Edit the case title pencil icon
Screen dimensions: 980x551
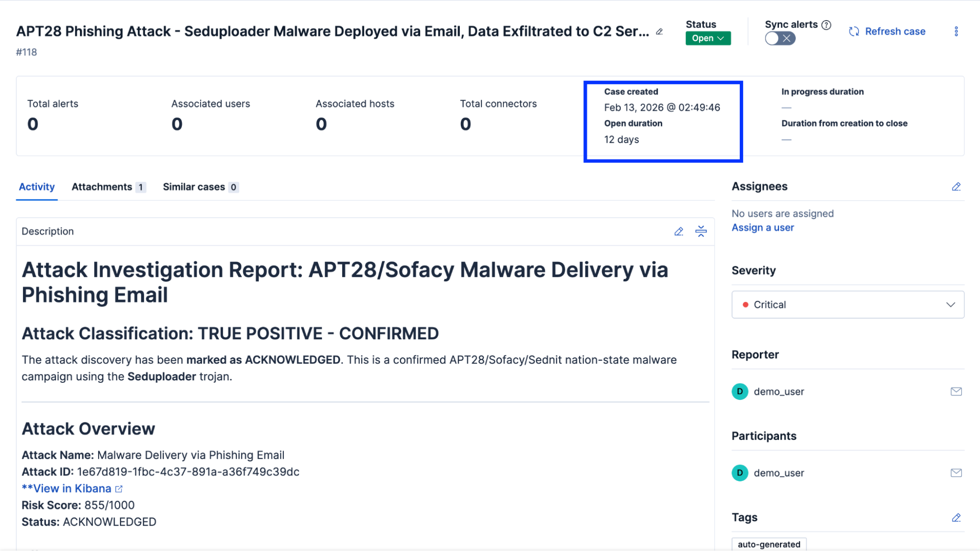tap(659, 32)
